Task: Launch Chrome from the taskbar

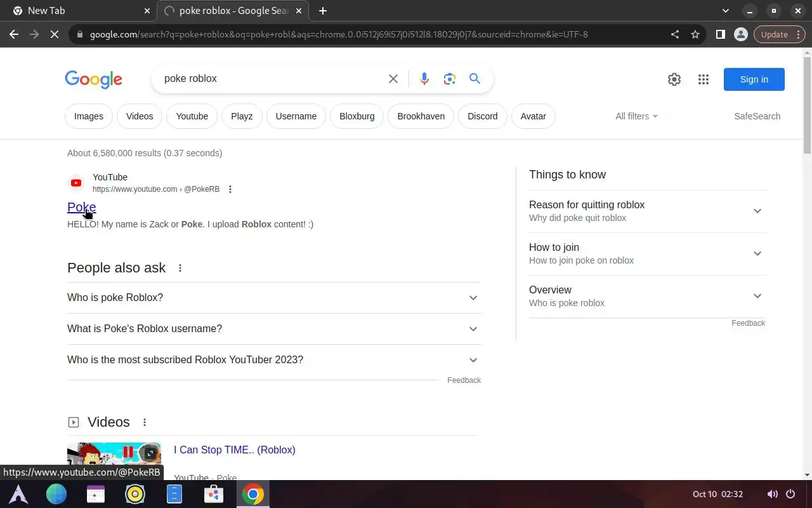Action: tap(252, 494)
